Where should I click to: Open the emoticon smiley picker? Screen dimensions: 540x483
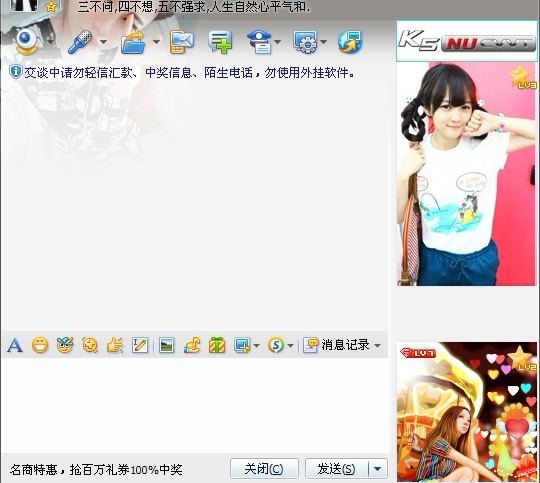[x=40, y=345]
